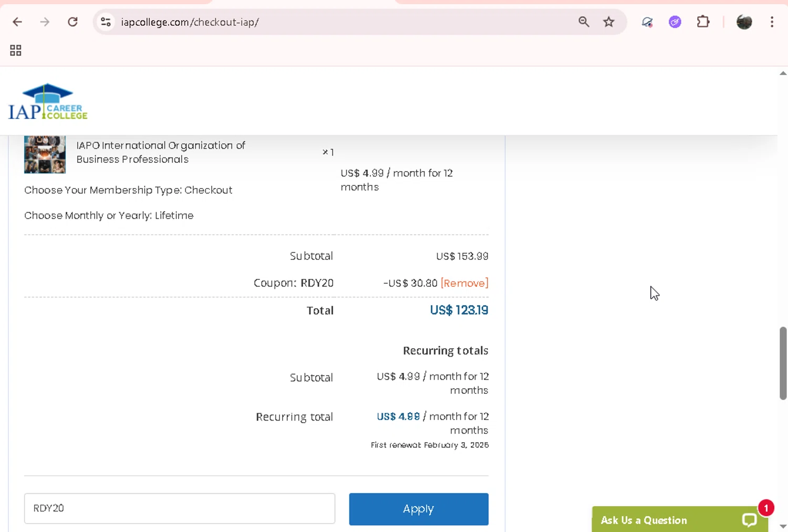Click the chat notification badge showing 1
The height and width of the screenshot is (532, 788).
pos(766,508)
